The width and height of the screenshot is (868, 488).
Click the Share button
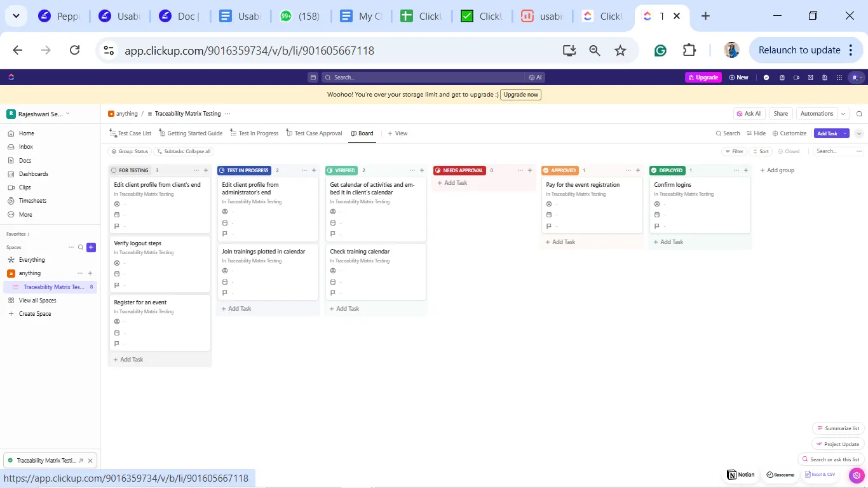tap(781, 114)
